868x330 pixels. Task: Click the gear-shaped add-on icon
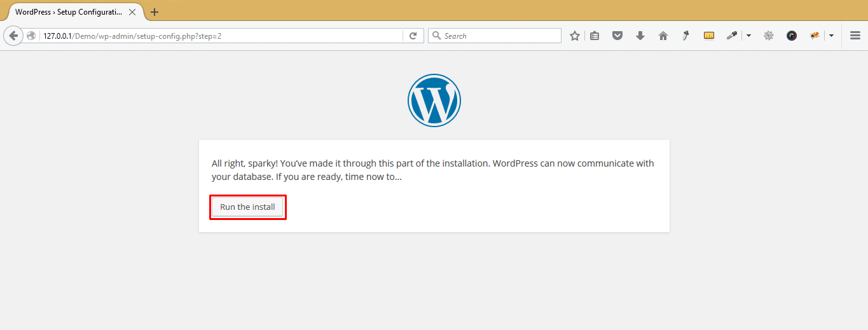point(769,36)
